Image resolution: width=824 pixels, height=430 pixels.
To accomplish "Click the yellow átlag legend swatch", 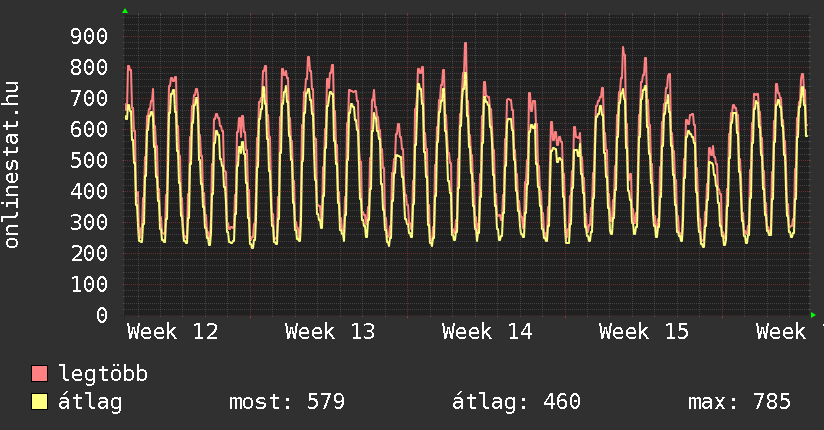I will click(40, 402).
